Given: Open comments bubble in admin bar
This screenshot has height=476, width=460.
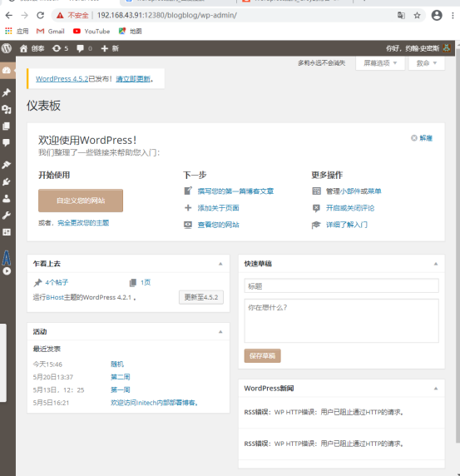Looking at the screenshot, I should coord(84,48).
